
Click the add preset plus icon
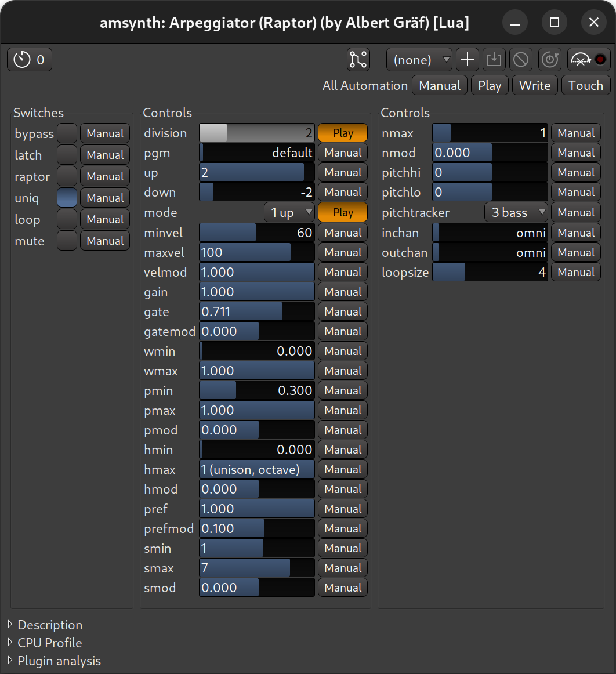pyautogui.click(x=468, y=60)
